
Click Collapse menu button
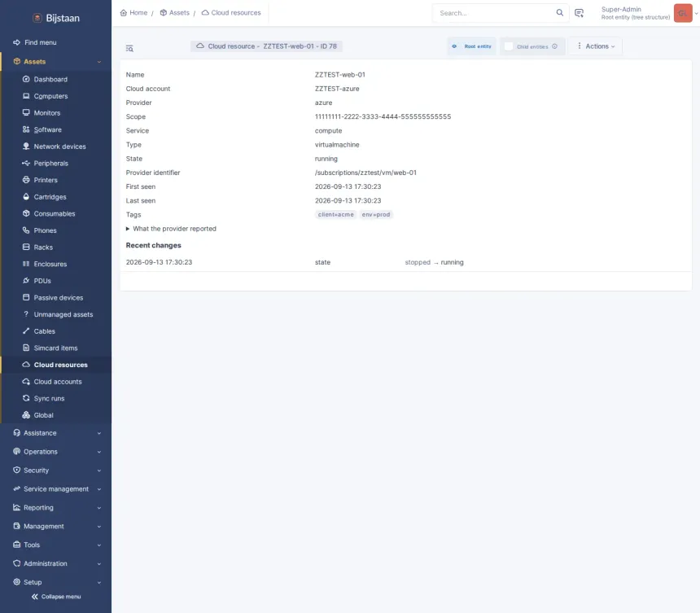point(56,597)
